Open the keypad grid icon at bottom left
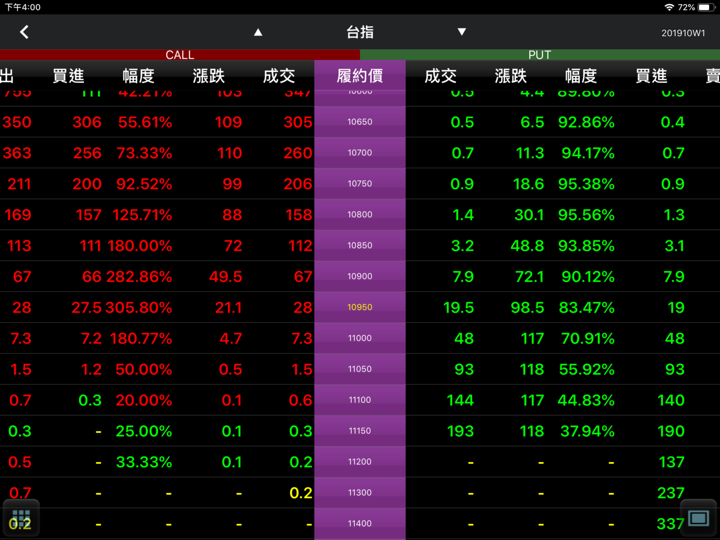This screenshot has height=540, width=720. pos(21,518)
